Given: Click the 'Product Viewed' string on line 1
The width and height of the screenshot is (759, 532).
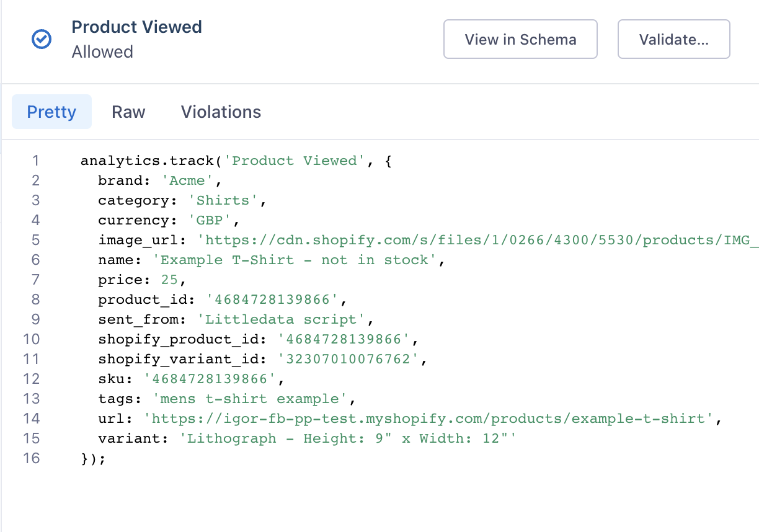Looking at the screenshot, I should pyautogui.click(x=294, y=161).
